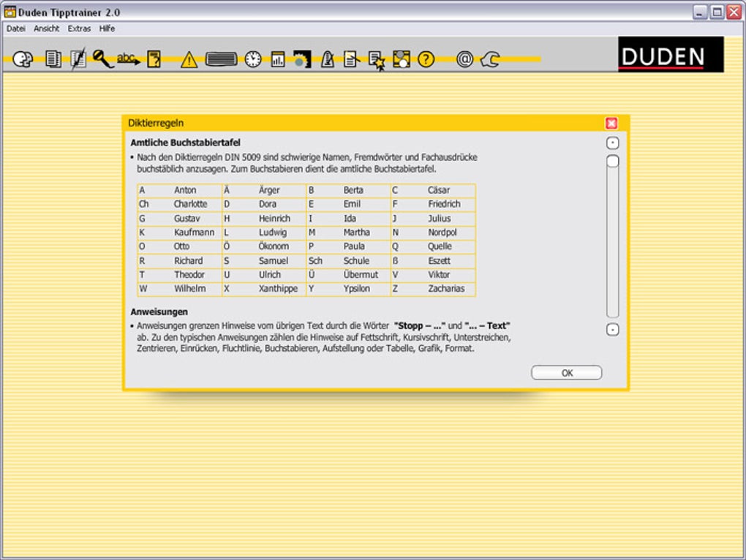Select the microphone dictation icon
The height and width of the screenshot is (560, 746).
(x=102, y=59)
